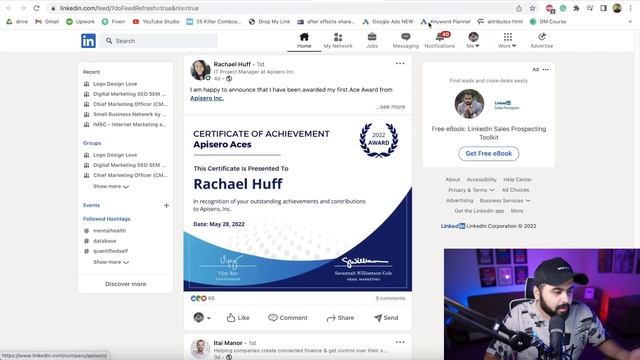Viewport: 640px width, 360px height.
Task: Open the Gmail bookmark
Action: [47, 22]
